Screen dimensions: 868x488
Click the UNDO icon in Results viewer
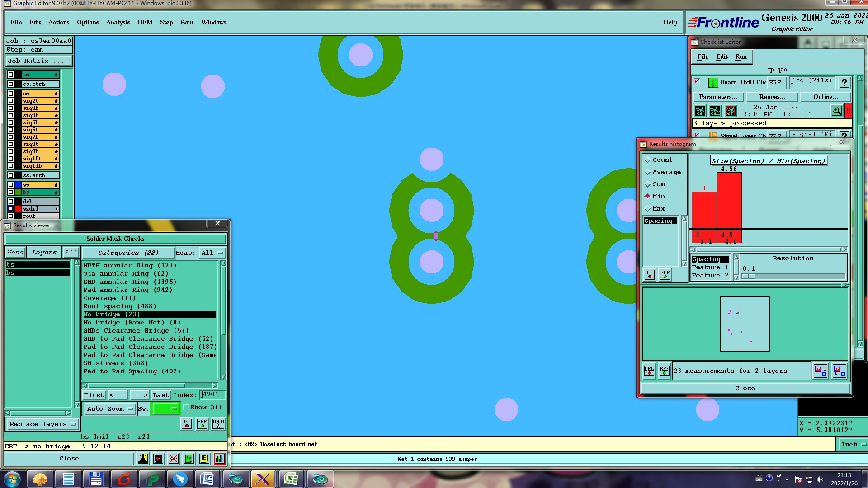tap(218, 424)
